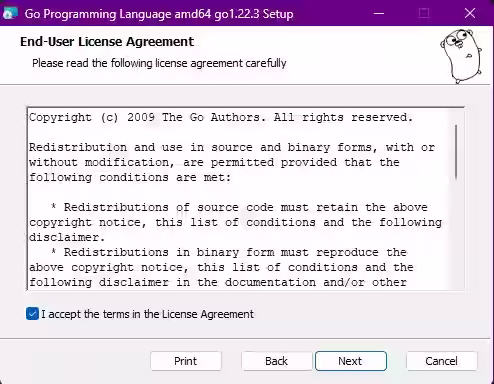494x384 pixels.
Task: Click the installer icon in title bar
Action: tap(10, 13)
